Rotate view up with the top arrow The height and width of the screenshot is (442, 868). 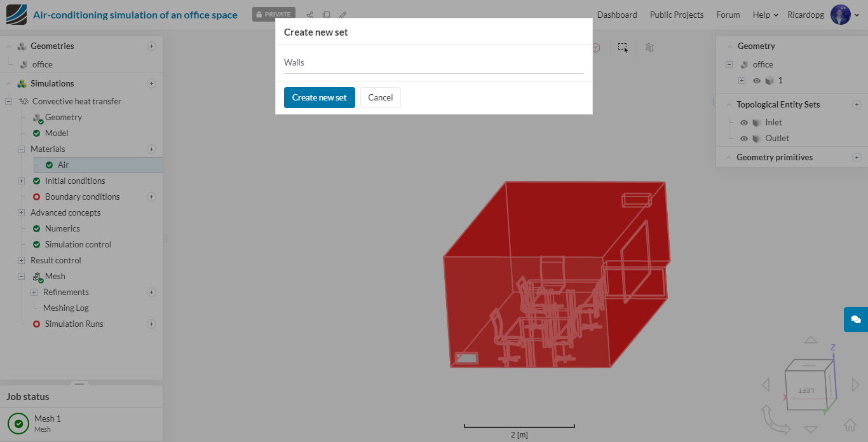[811, 340]
